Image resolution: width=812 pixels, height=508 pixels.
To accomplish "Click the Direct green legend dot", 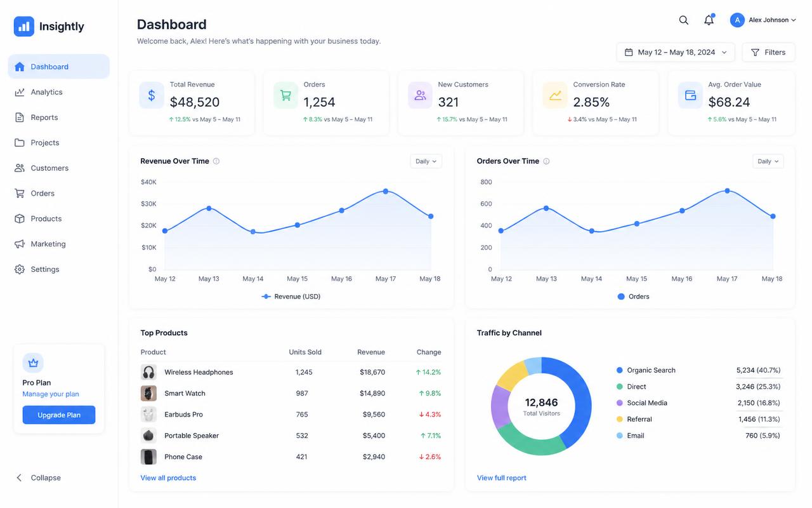I will [x=620, y=387].
